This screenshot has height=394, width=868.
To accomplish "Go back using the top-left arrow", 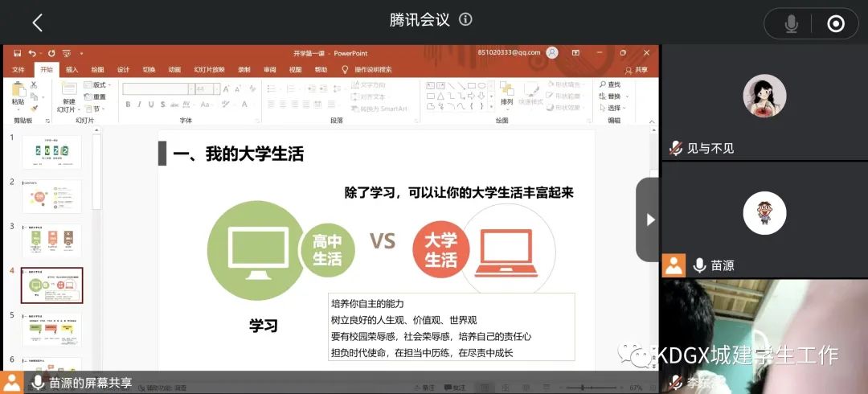I will pyautogui.click(x=37, y=23).
